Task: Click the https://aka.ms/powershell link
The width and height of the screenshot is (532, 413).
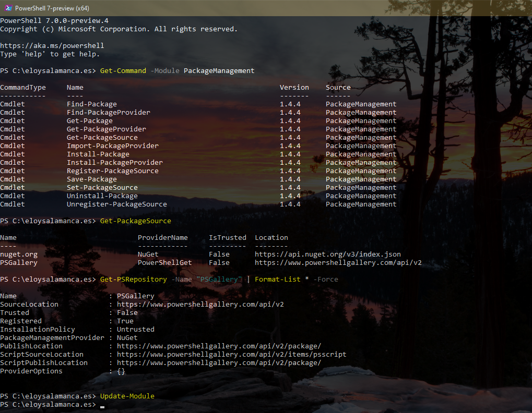Action: [x=52, y=46]
